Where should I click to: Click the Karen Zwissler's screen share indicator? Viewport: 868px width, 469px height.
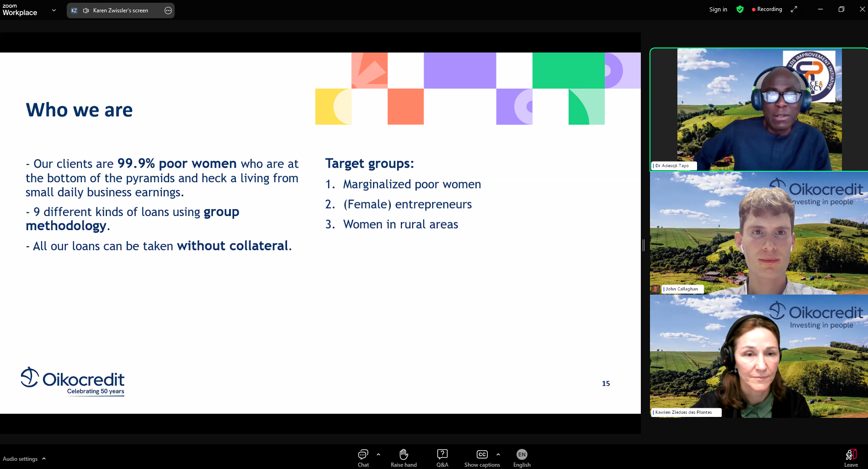point(121,11)
